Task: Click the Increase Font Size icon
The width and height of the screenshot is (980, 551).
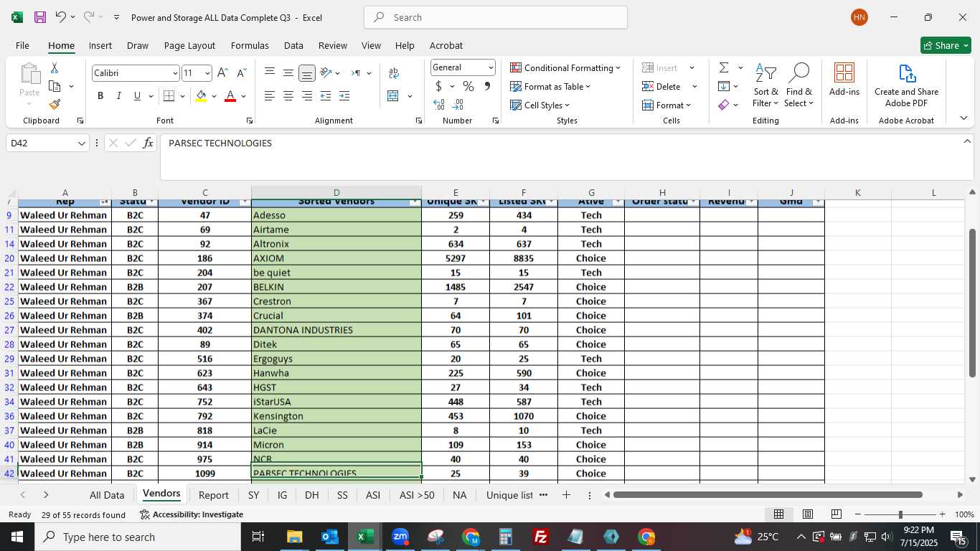Action: 222,73
